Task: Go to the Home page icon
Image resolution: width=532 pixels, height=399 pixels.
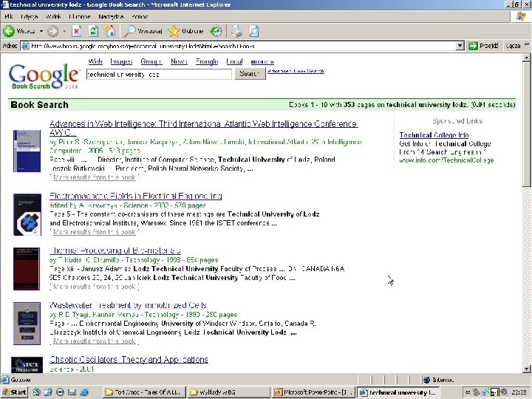Action: (109, 31)
